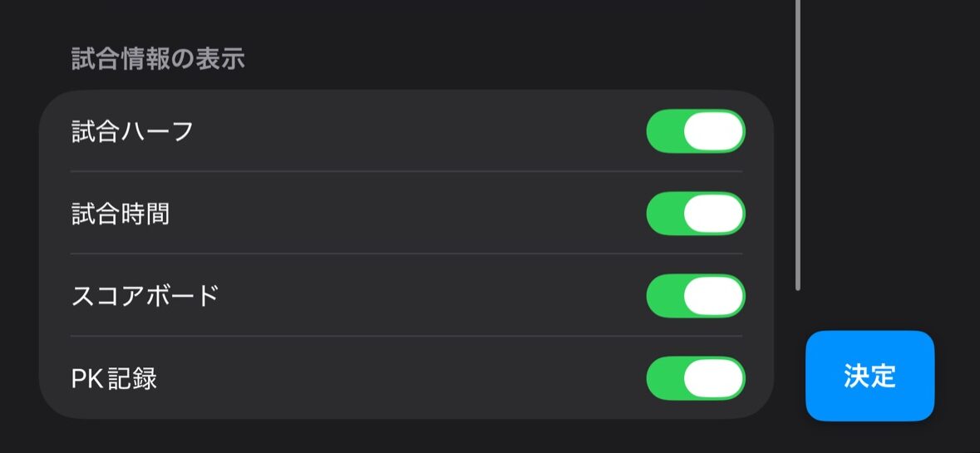Click the 試合ハーフ label text
The image size is (980, 453).
tap(132, 131)
